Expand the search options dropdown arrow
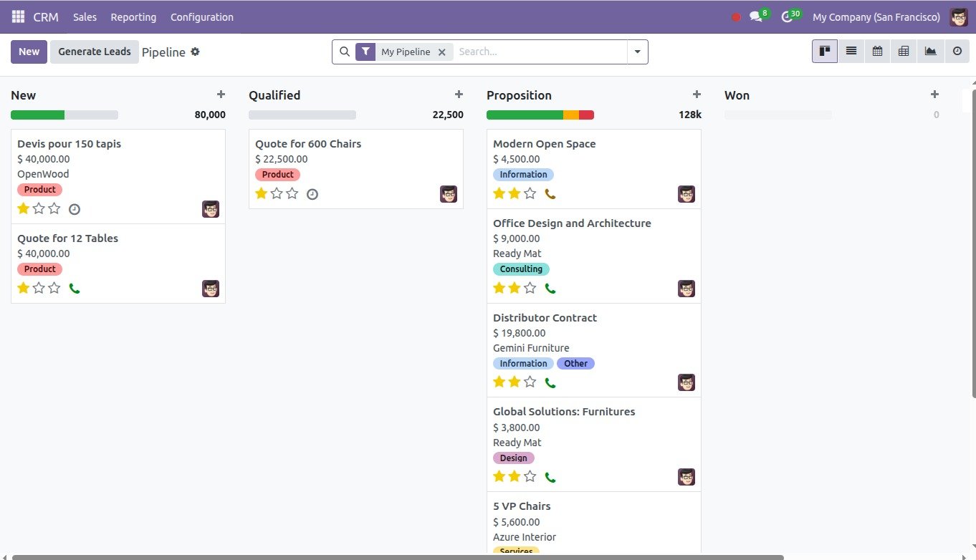This screenshot has width=976, height=560. [x=637, y=52]
